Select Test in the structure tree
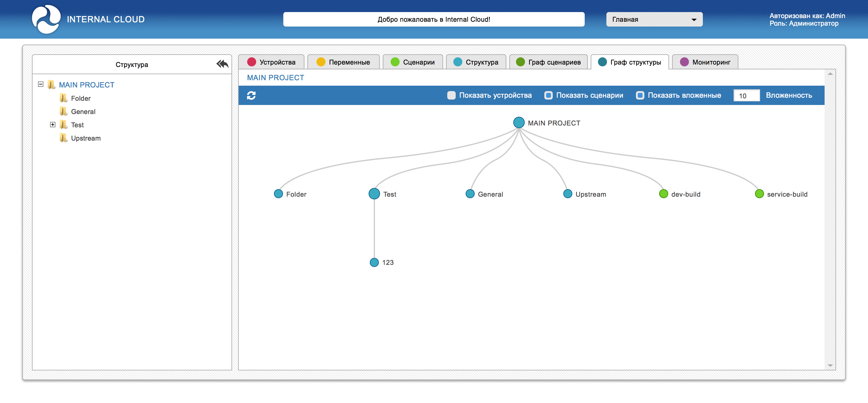The width and height of the screenshot is (868, 403). (77, 125)
